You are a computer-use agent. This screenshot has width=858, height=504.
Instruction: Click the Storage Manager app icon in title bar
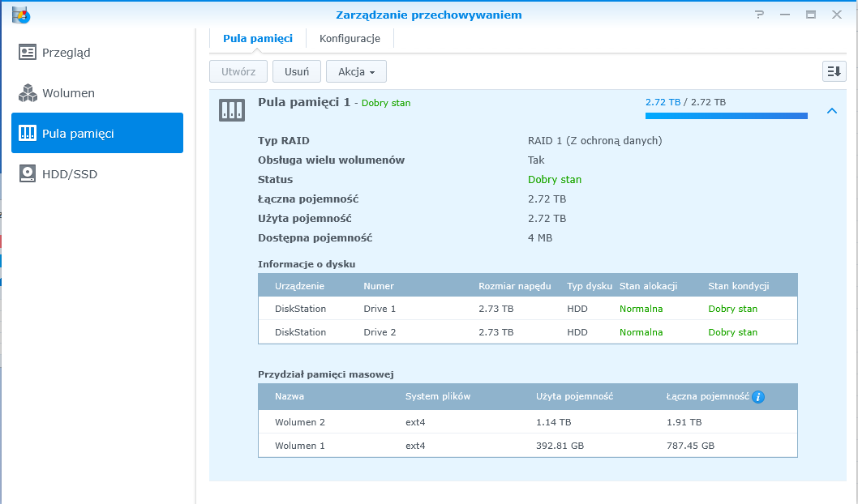pos(21,15)
